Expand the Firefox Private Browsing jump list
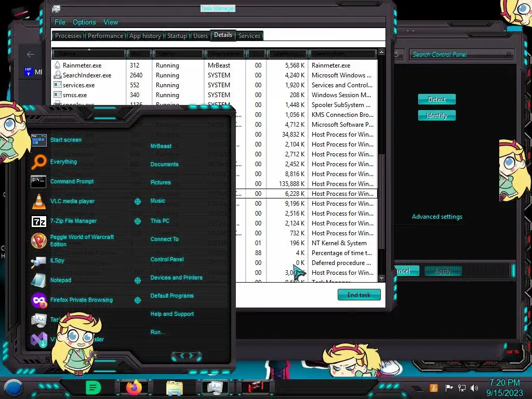 [137, 300]
